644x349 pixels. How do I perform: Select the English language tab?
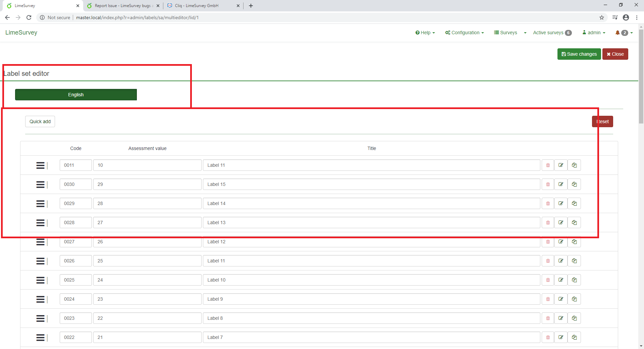76,95
